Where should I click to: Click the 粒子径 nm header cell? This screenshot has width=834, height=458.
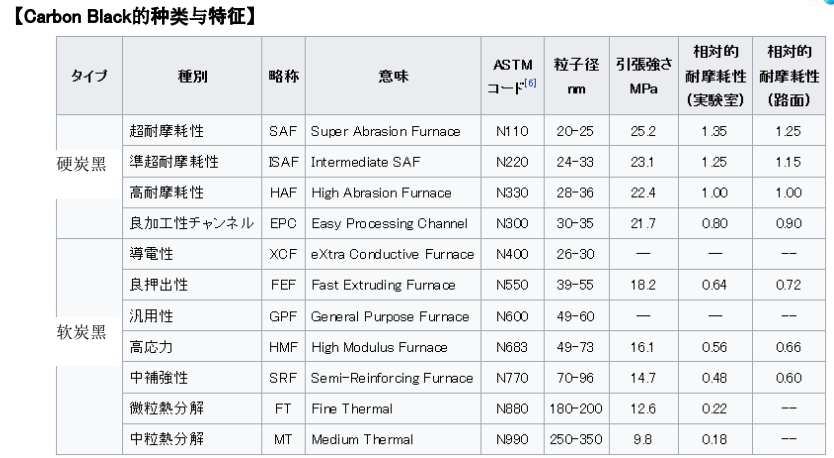[x=577, y=76]
